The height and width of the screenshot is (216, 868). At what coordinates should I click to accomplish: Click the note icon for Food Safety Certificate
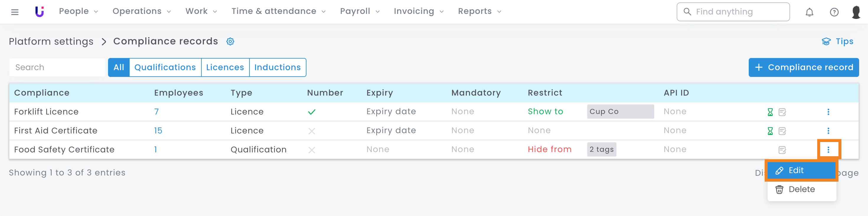point(782,150)
